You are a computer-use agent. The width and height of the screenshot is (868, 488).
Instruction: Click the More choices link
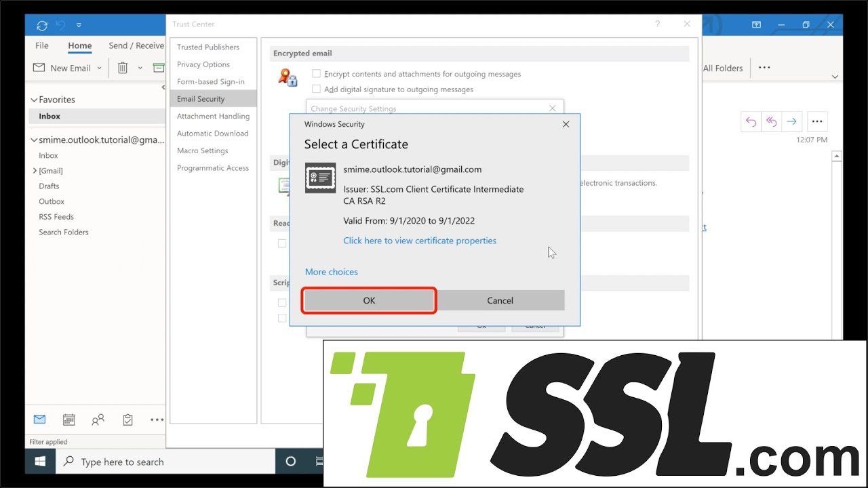pyautogui.click(x=332, y=272)
